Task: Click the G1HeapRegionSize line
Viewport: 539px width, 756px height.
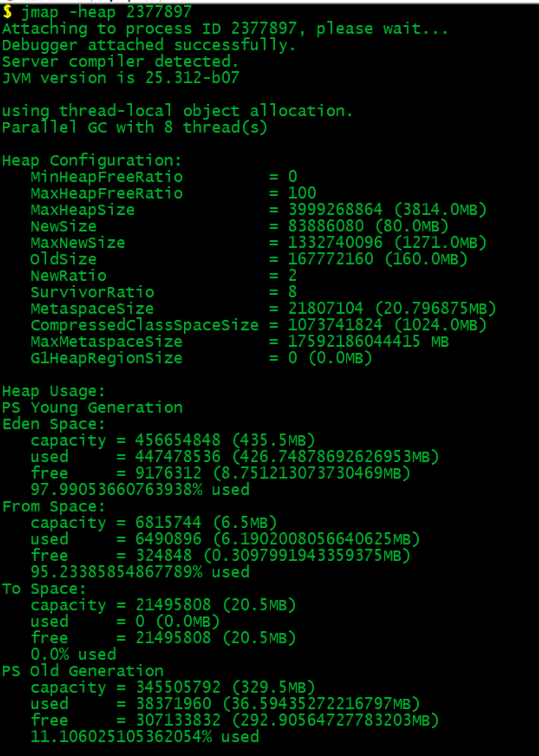Action: pyautogui.click(x=202, y=358)
